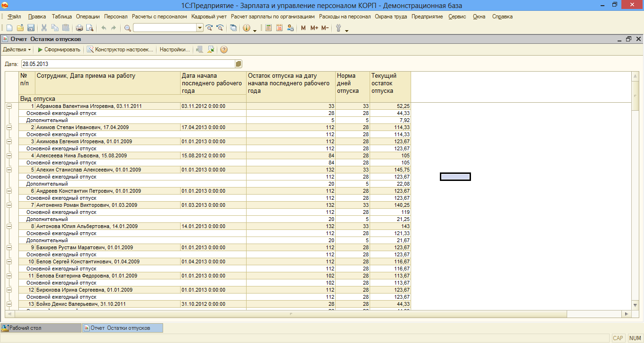Click the Настройки... button
644x343 pixels.
[174, 49]
